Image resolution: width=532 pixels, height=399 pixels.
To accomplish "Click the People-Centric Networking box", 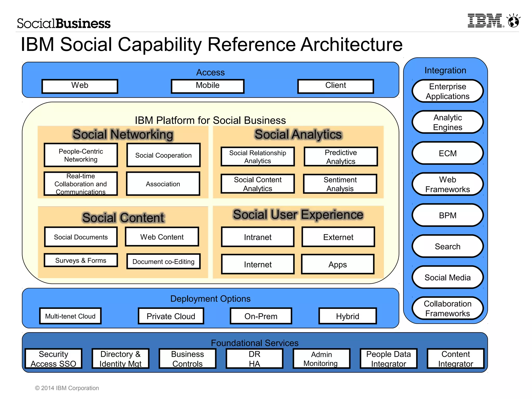I will pos(81,155).
